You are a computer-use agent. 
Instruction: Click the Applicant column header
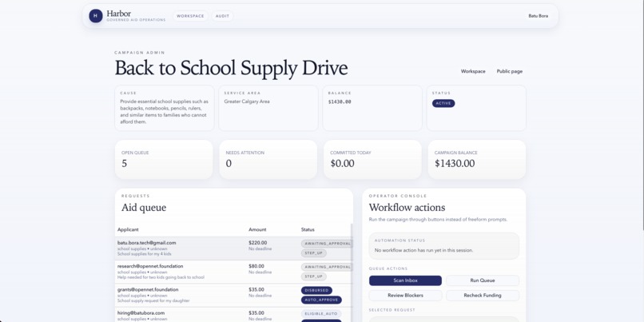click(x=128, y=229)
